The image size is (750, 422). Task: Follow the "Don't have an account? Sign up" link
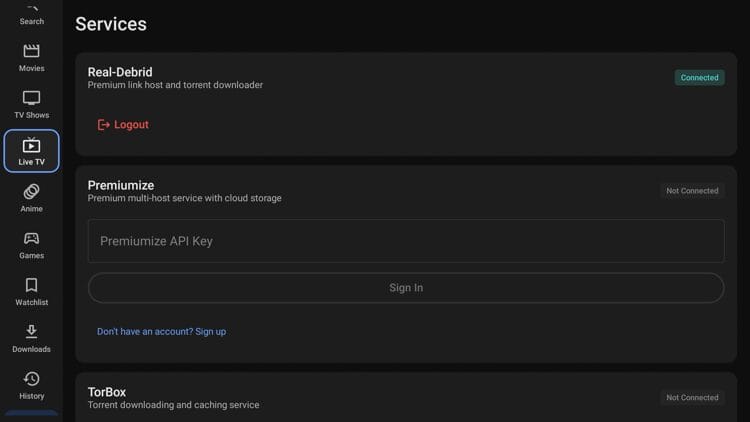161,331
